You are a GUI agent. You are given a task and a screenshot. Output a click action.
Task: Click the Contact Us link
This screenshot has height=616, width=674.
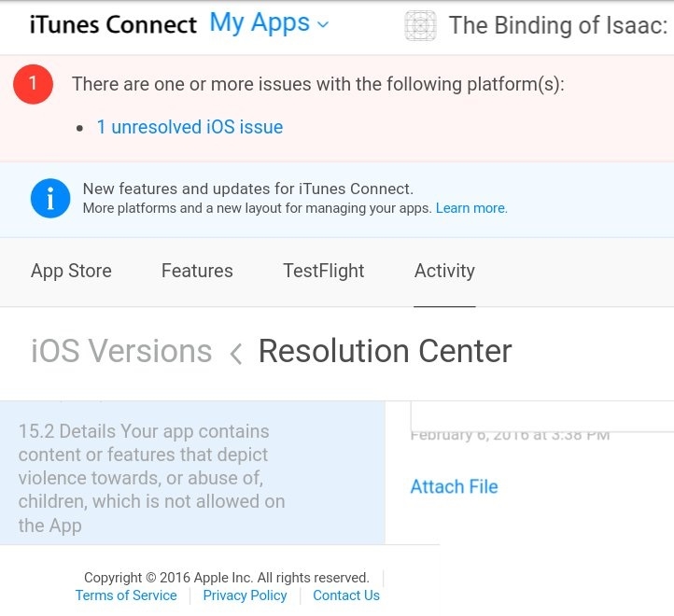coord(346,595)
